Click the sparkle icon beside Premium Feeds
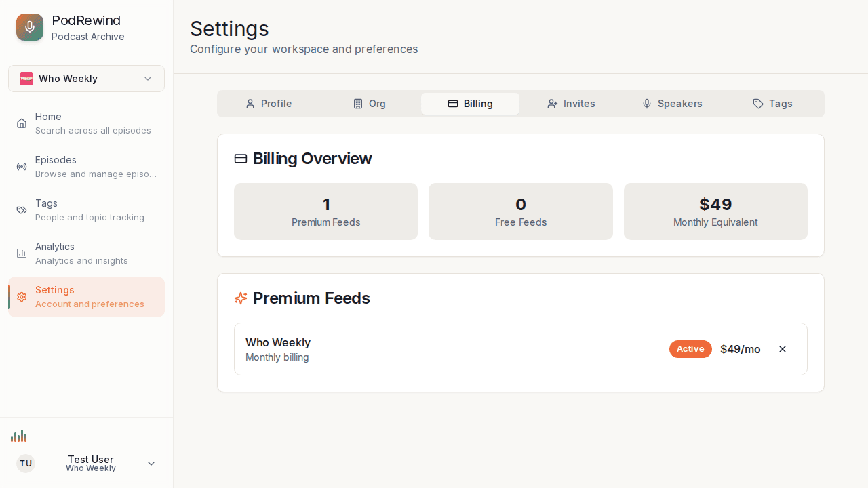The image size is (868, 488). point(241,298)
